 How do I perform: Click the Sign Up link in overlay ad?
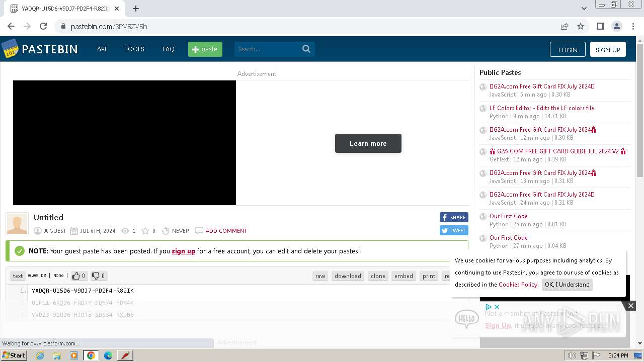point(498,326)
